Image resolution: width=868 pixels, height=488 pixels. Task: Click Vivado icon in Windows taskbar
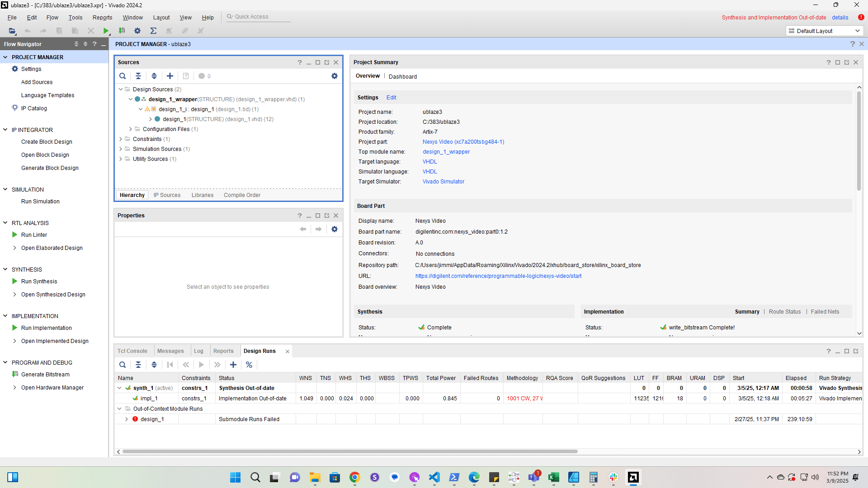click(633, 477)
